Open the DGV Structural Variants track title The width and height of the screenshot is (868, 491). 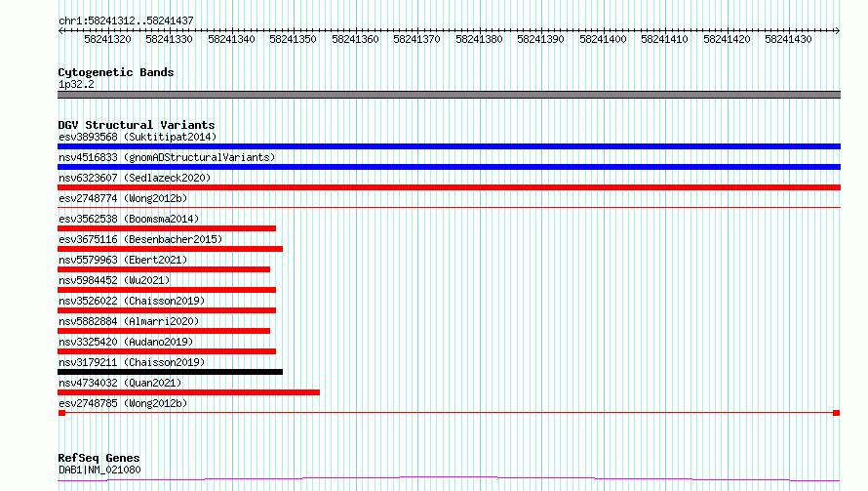click(137, 125)
